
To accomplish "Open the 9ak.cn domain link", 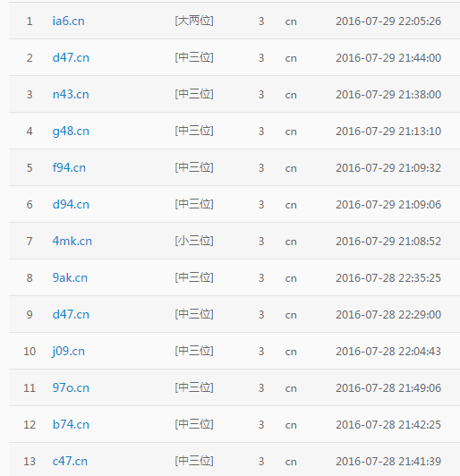I will tap(70, 277).
